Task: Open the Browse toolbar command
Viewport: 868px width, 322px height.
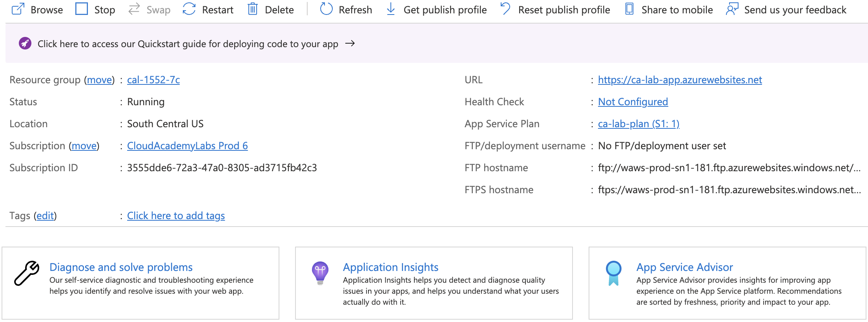Action: click(x=47, y=10)
